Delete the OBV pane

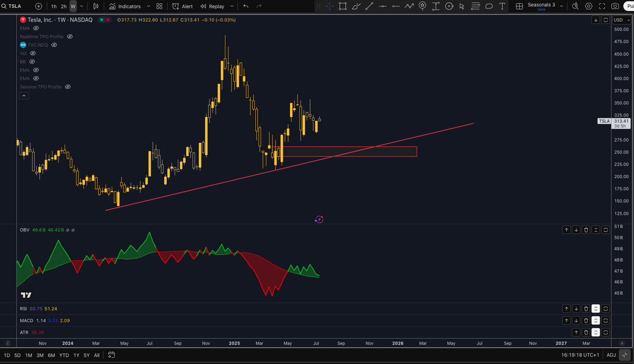pos(585,230)
